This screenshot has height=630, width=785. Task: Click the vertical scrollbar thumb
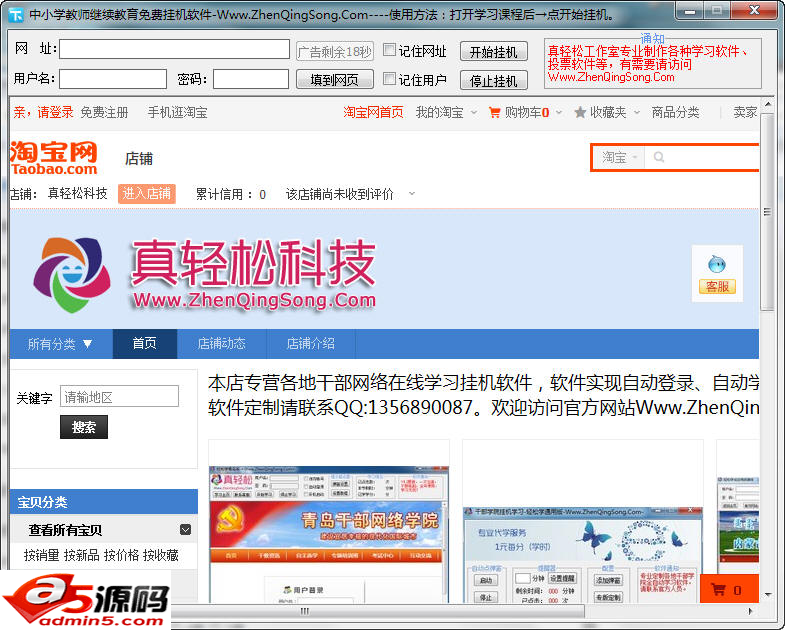click(766, 212)
